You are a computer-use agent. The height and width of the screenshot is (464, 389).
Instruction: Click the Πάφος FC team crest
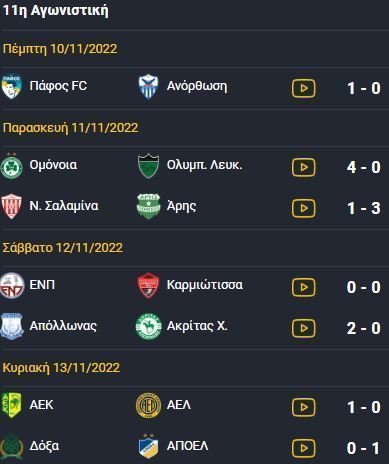[12, 86]
